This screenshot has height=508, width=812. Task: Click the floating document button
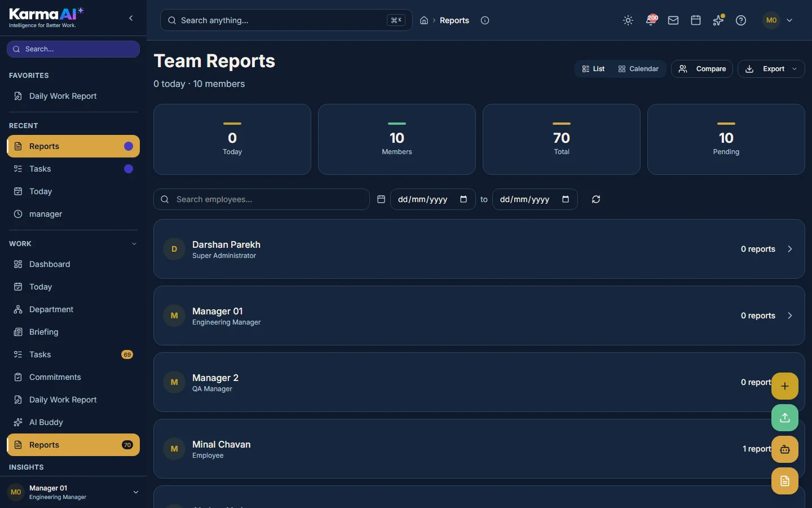(x=785, y=481)
